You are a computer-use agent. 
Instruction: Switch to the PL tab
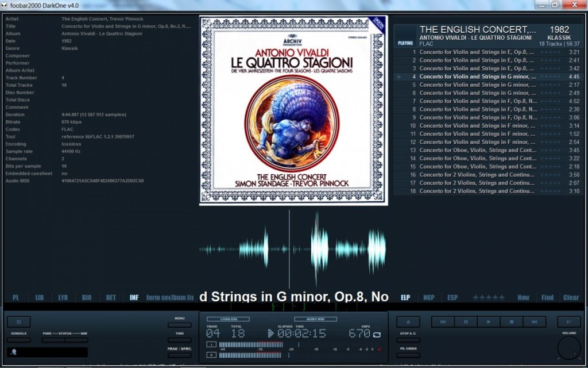click(x=16, y=297)
